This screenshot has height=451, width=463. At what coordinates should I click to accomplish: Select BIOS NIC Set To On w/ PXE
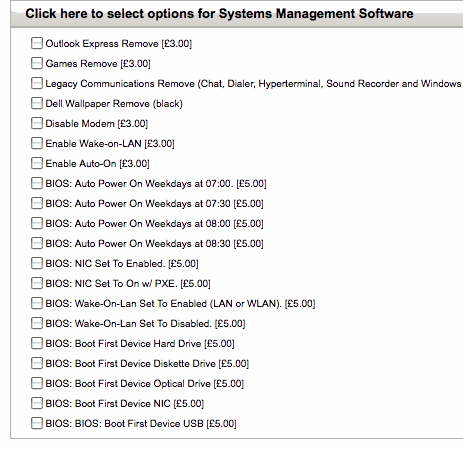click(x=37, y=283)
